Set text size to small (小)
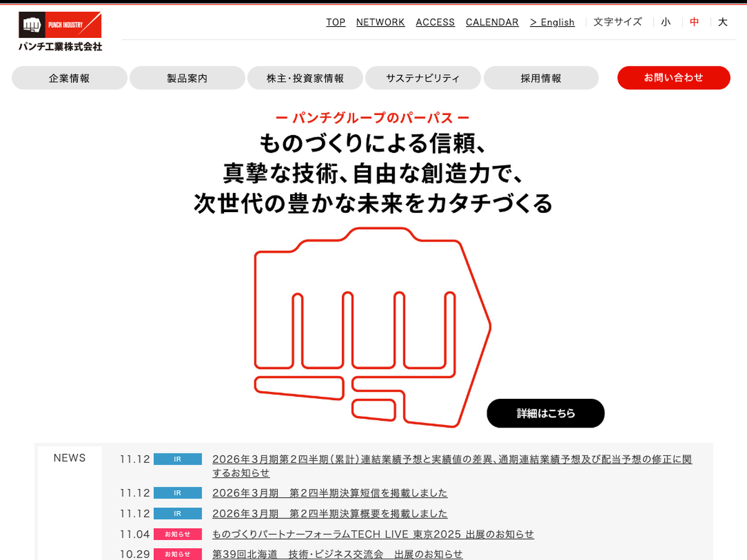Screen dimensions: 747x560 666,22
